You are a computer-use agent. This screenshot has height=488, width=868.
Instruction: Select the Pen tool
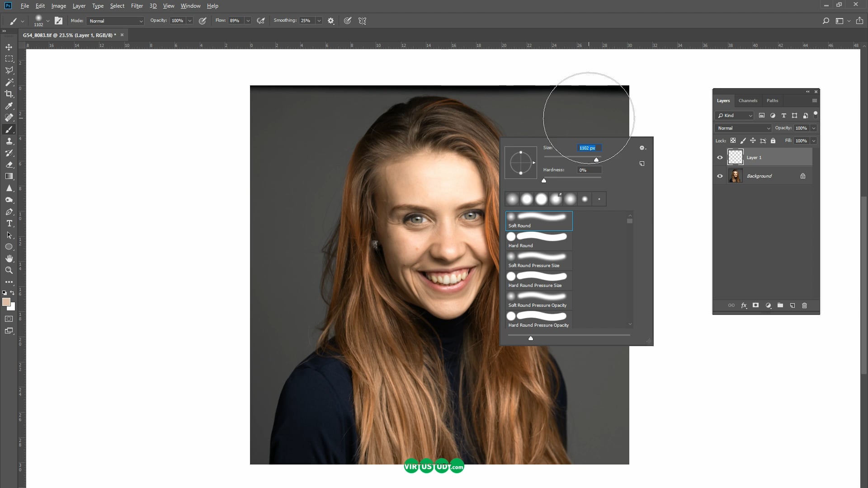[x=9, y=212]
